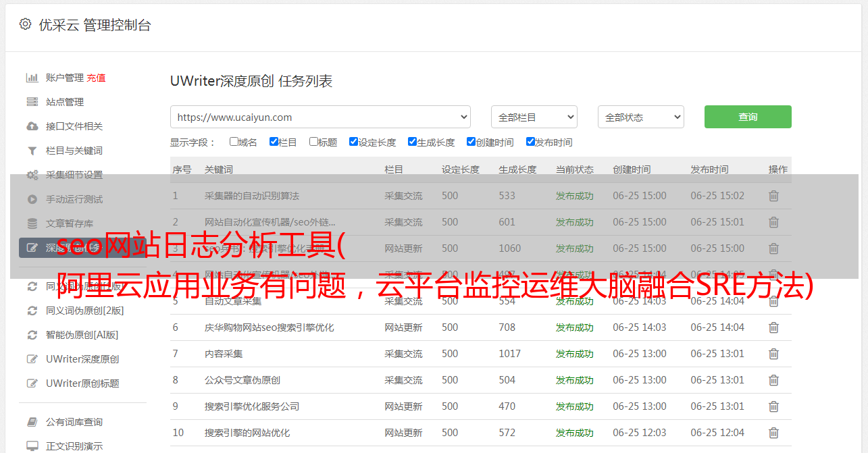The width and height of the screenshot is (868, 453).
Task: Click the cloud upload icon for 接口文件相关
Action: click(32, 126)
